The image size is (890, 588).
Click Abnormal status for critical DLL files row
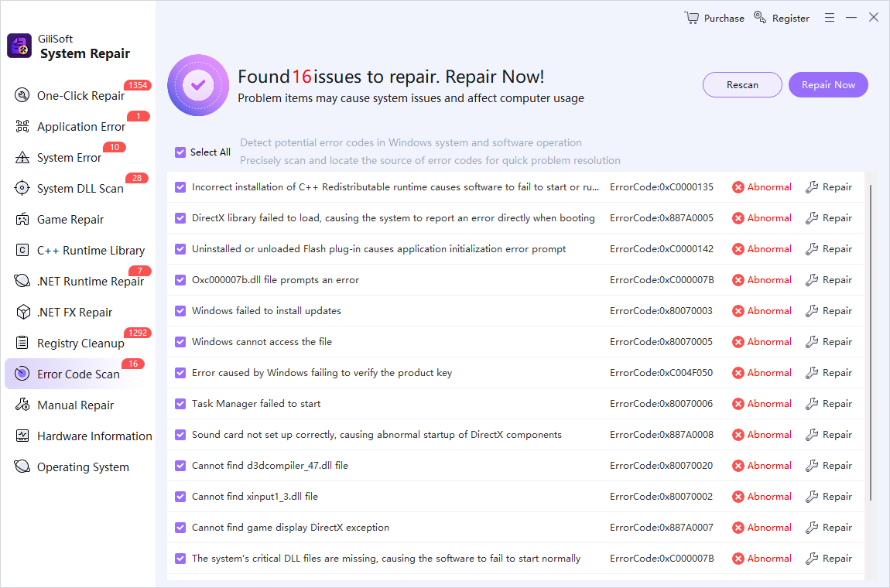(762, 559)
